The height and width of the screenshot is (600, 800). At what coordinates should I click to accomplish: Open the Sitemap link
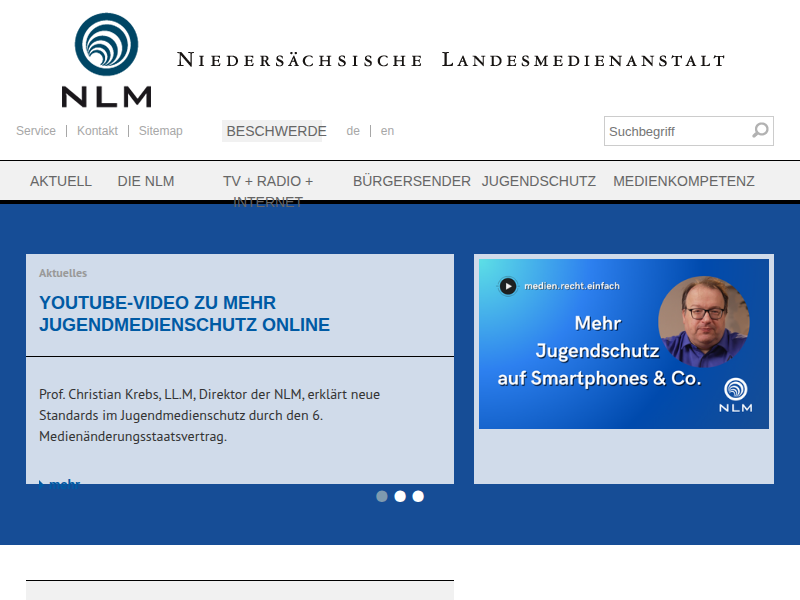click(161, 131)
